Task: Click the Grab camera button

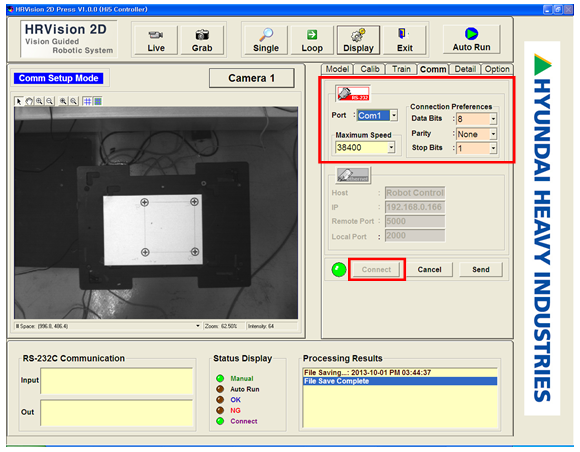Action: pyautogui.click(x=202, y=40)
